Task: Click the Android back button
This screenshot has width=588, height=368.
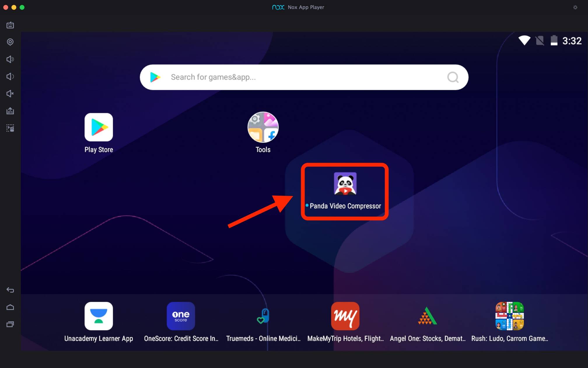Action: click(10, 290)
